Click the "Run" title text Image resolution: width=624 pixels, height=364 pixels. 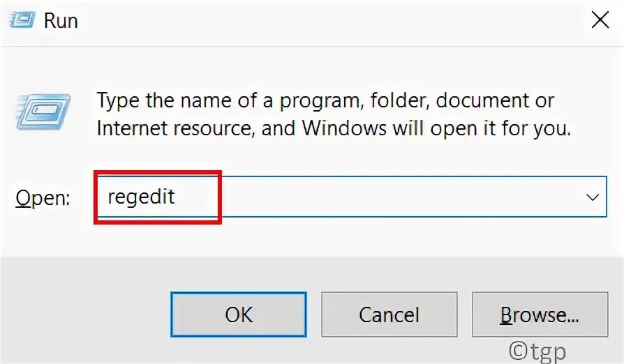click(61, 20)
